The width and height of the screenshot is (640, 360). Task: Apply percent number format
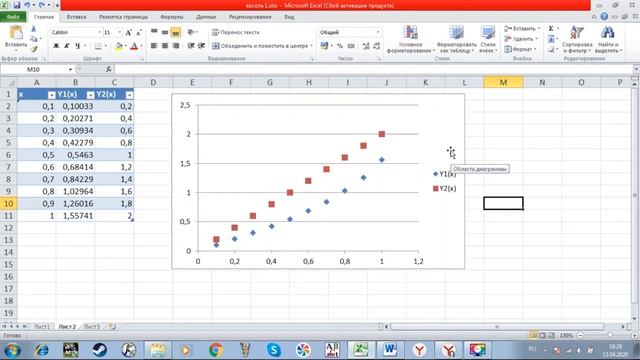coord(340,46)
